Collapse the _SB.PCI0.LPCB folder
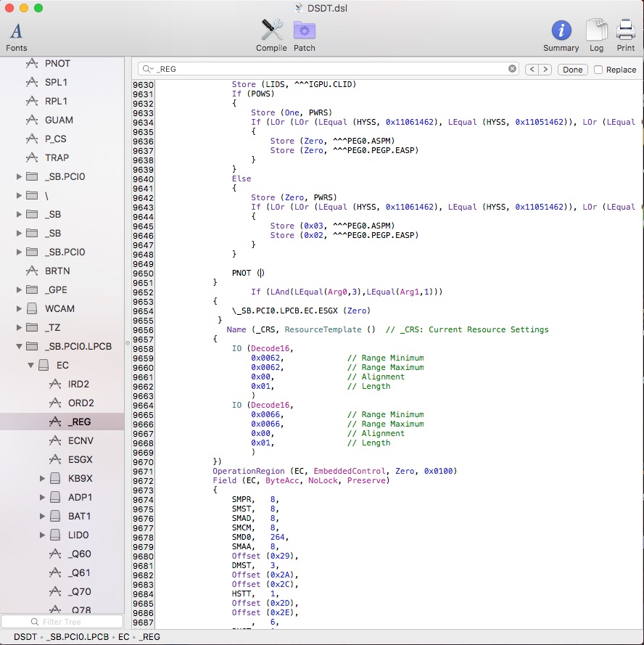This screenshot has width=644, height=645. point(20,346)
